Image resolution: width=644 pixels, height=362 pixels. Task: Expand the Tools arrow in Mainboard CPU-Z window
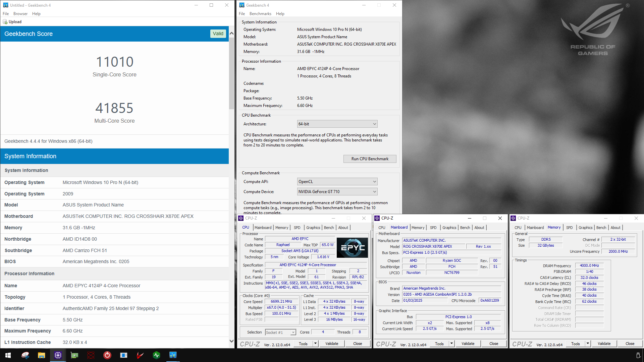(x=451, y=344)
